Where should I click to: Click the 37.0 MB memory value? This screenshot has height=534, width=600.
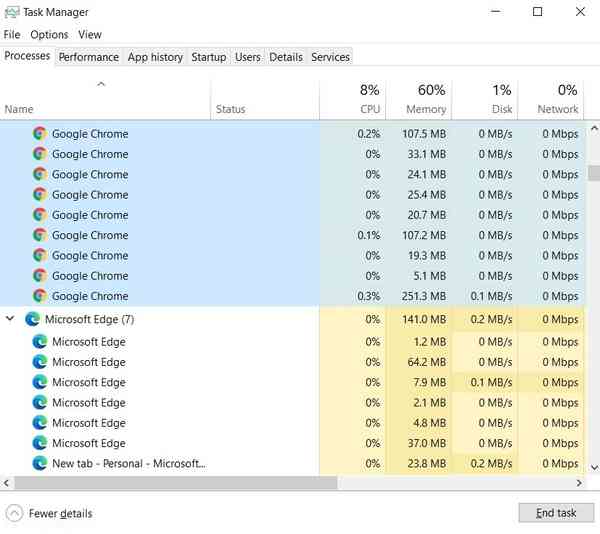427,443
